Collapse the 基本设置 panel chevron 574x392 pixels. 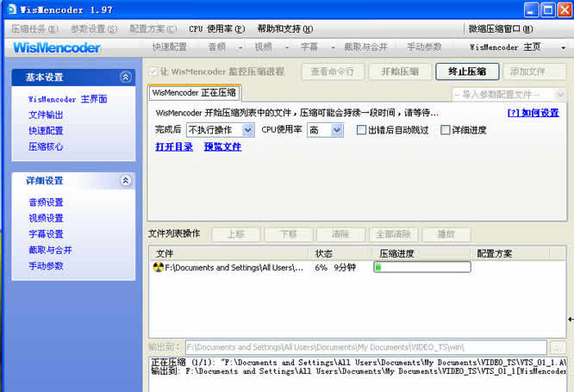[x=126, y=77]
